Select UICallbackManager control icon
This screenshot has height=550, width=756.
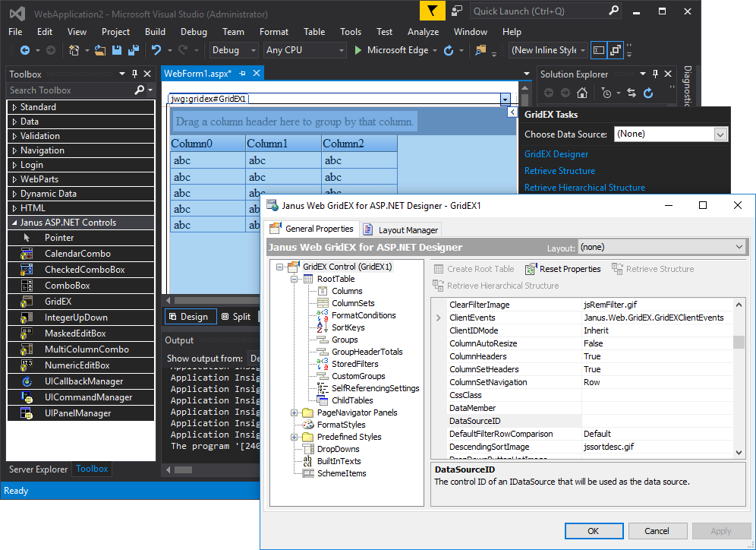coord(27,381)
